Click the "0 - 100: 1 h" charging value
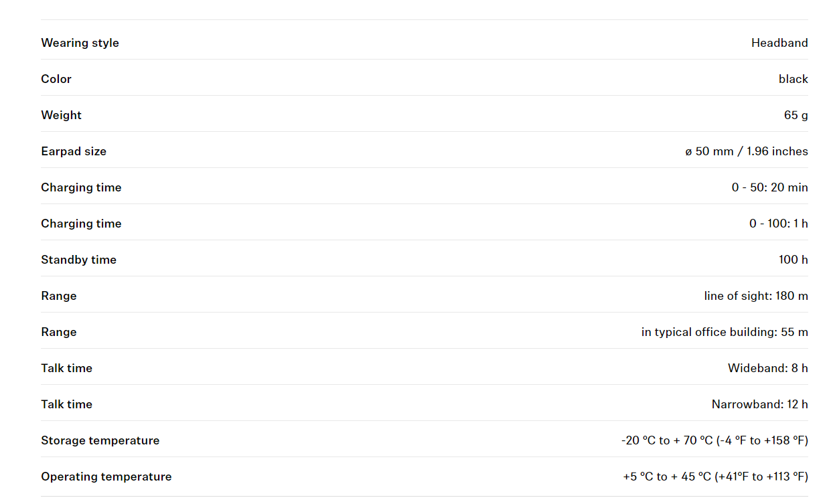 [778, 224]
